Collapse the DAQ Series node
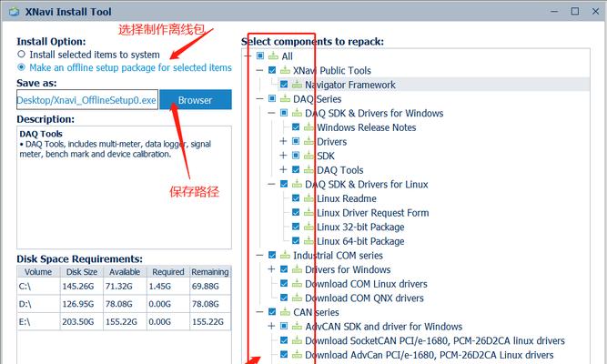 (x=259, y=99)
